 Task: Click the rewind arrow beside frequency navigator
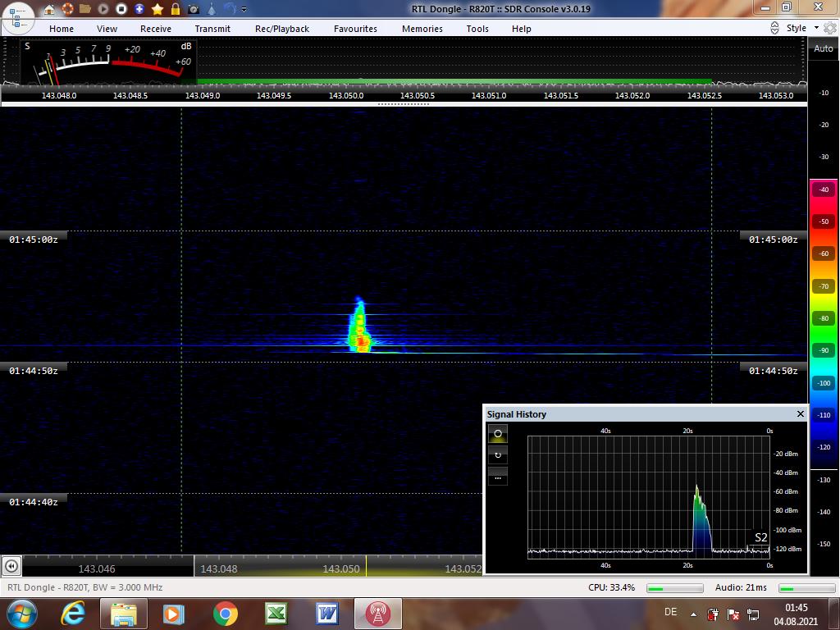11,566
